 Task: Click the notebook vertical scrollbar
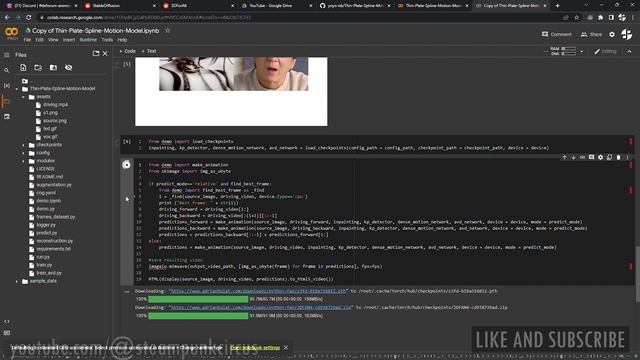pyautogui.click(x=638, y=275)
